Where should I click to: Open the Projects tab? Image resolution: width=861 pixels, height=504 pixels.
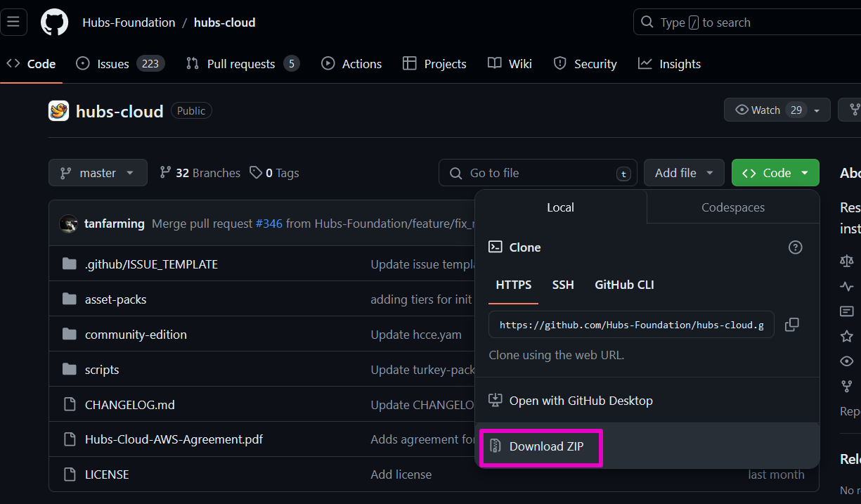[434, 64]
